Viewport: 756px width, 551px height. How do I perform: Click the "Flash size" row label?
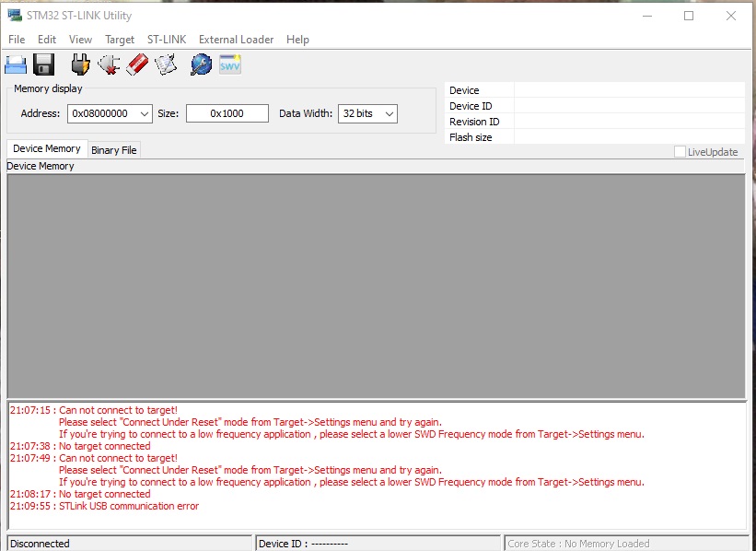471,137
